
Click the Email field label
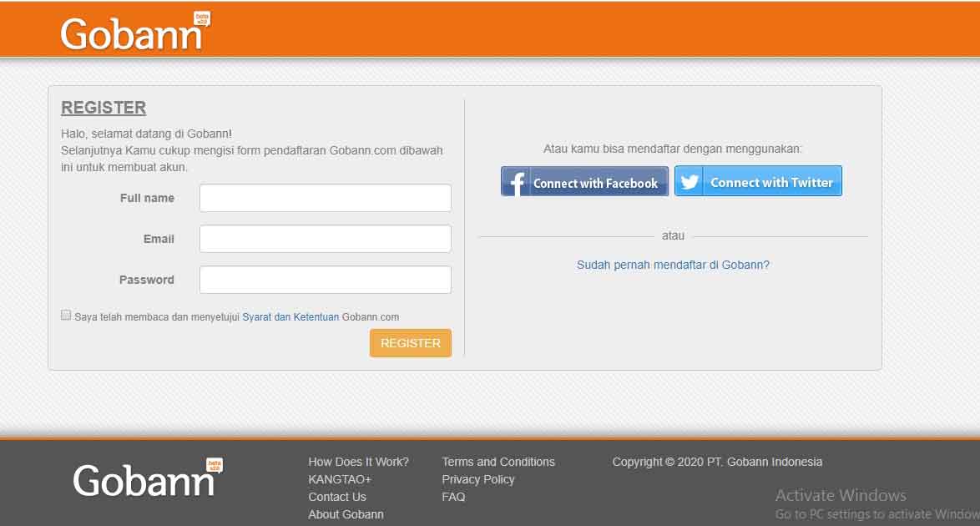point(159,239)
